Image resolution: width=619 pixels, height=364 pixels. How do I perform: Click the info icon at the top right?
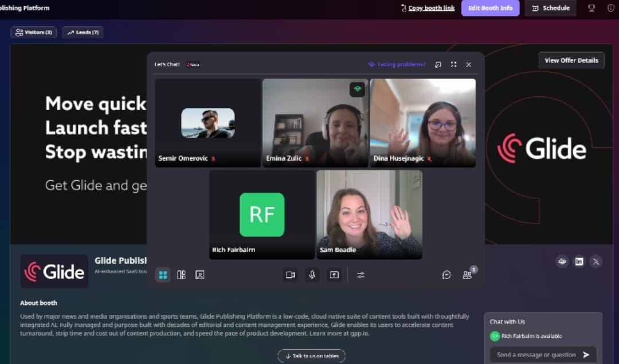coord(610,8)
